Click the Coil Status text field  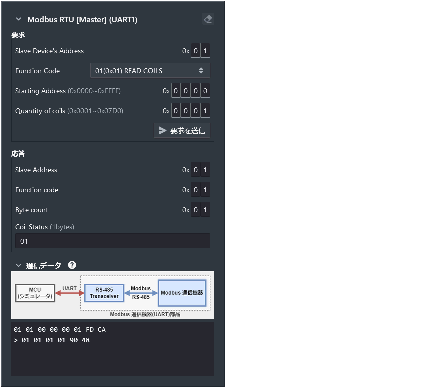pos(112,241)
